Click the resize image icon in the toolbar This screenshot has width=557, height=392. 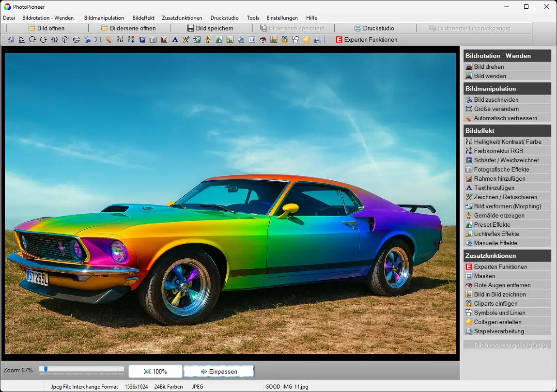[x=98, y=40]
